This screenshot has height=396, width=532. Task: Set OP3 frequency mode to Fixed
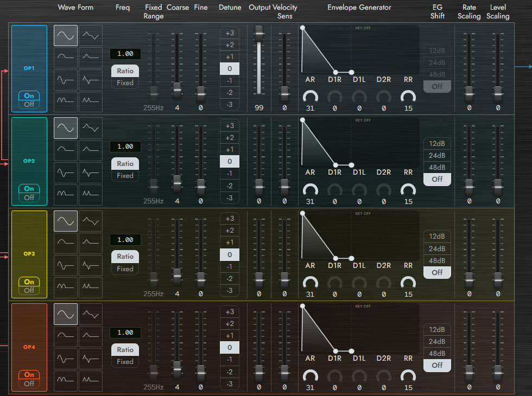coord(125,269)
